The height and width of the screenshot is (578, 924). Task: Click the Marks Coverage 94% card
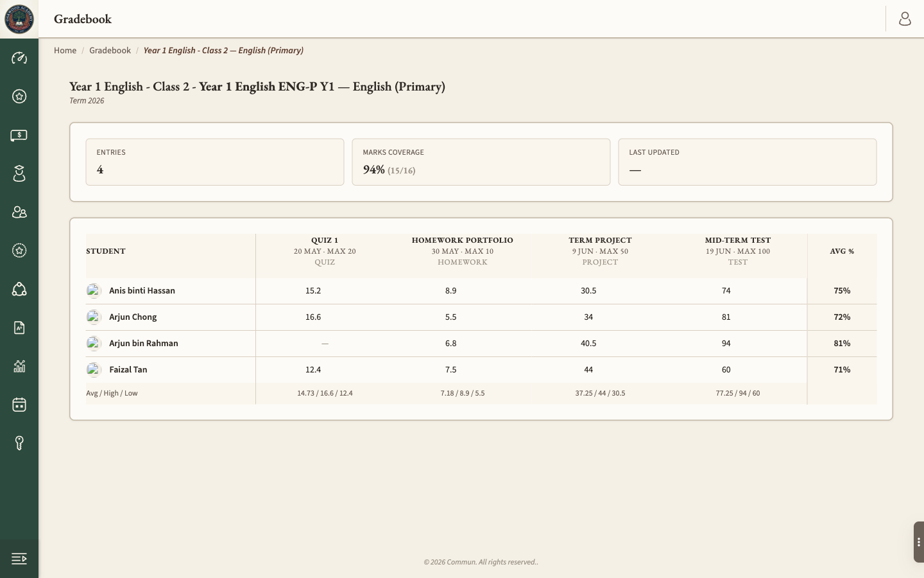pos(481,162)
